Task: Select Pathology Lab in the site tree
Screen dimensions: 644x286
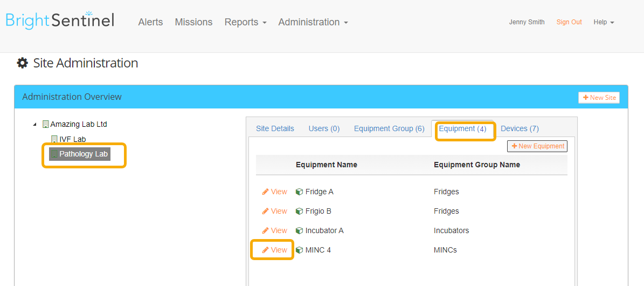Action: pos(80,154)
